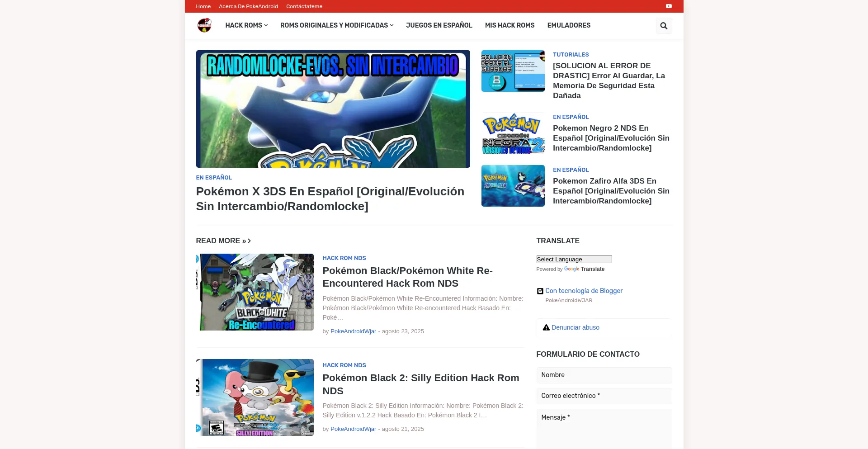
Task: Open the Black 2 Silly Edition thumbnail
Action: point(255,397)
